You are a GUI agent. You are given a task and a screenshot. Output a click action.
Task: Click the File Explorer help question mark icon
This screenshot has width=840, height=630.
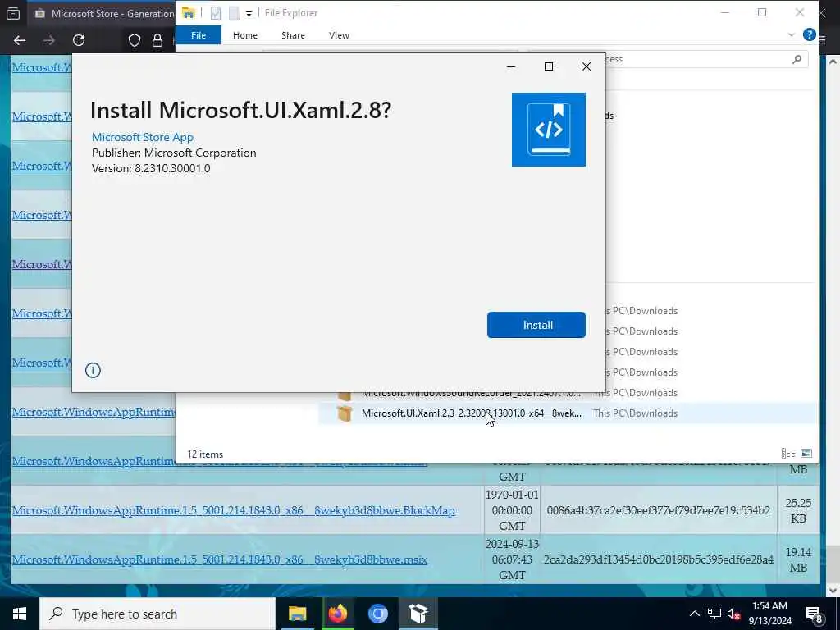tap(809, 34)
